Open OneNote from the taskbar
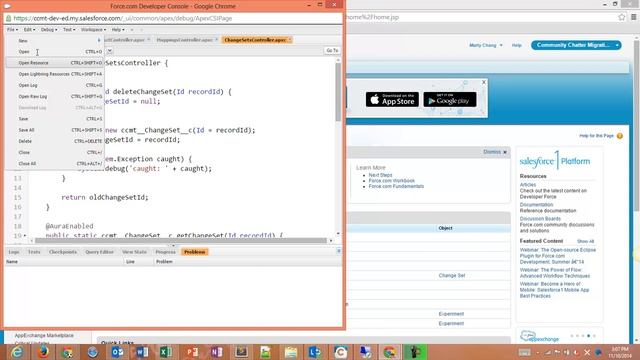This screenshot has width=640, height=360. (x=216, y=352)
